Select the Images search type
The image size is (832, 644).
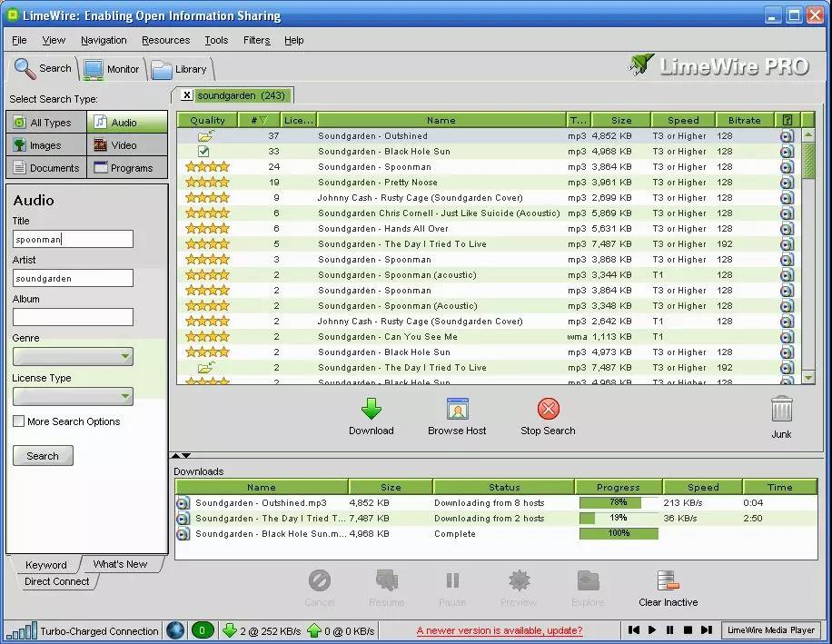pyautogui.click(x=46, y=144)
